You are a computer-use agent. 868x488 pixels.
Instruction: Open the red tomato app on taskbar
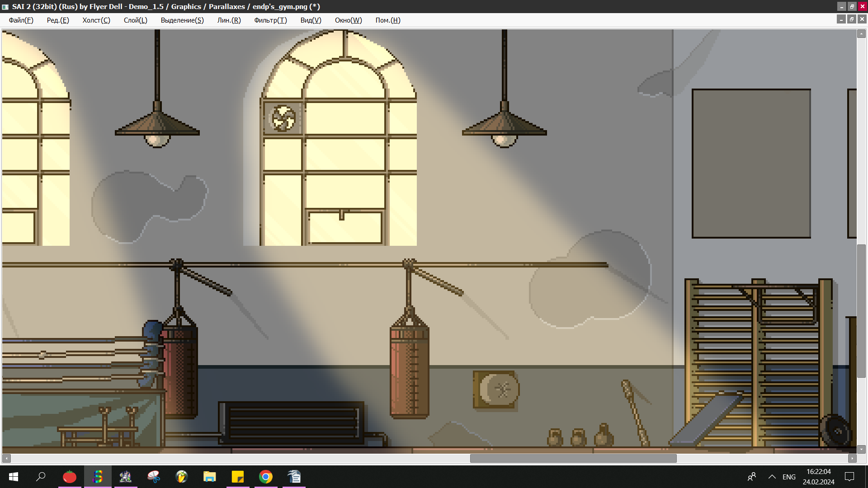click(x=70, y=477)
